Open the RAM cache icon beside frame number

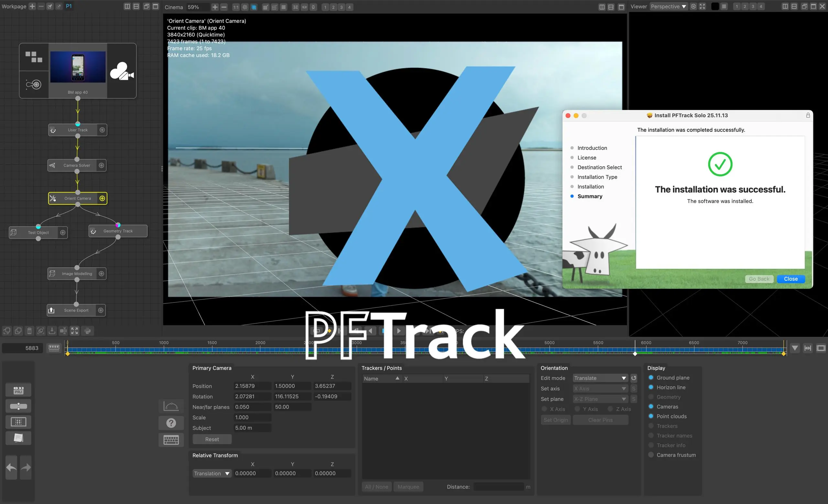[x=54, y=348]
